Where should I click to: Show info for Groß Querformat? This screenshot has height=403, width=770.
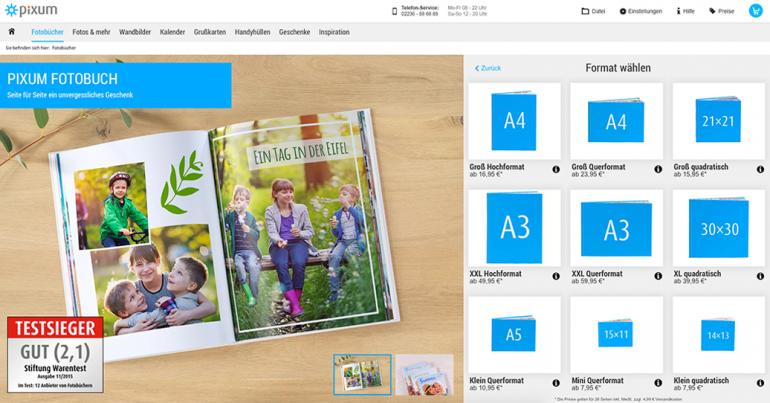pyautogui.click(x=658, y=169)
